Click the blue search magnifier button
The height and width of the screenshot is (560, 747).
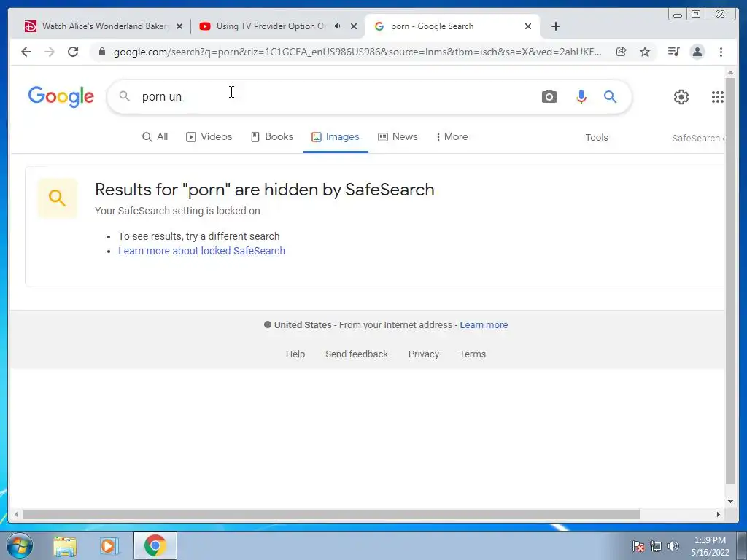pos(611,97)
